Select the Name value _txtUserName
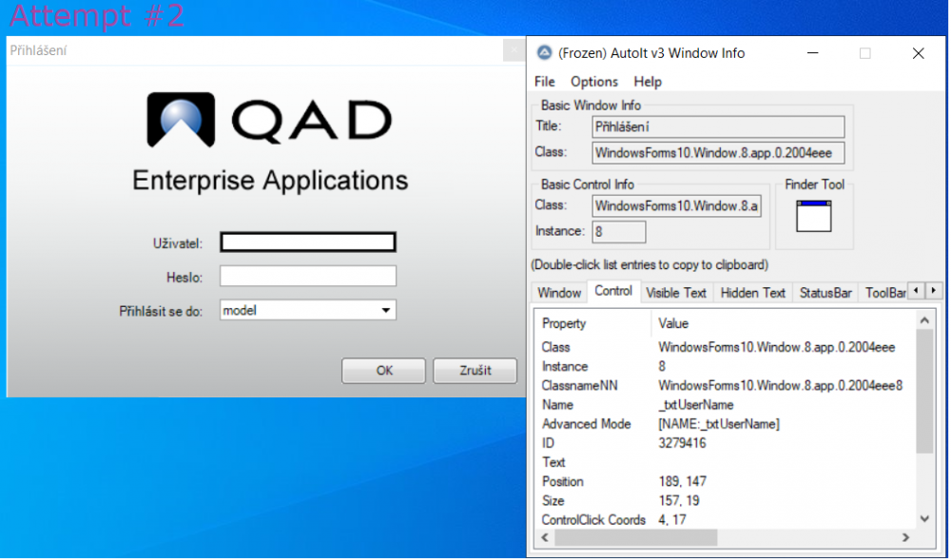Screen dimensions: 951x560 (696, 405)
